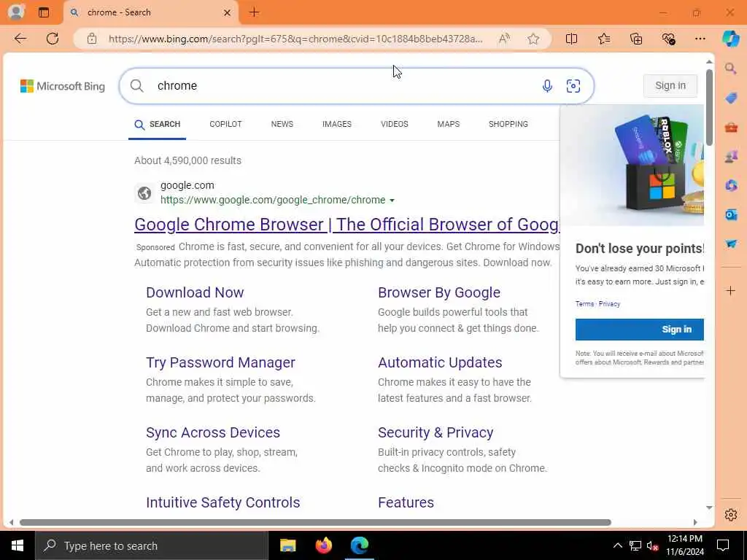This screenshot has height=560, width=747.
Task: Open Firefox from taskbar
Action: tap(323, 545)
